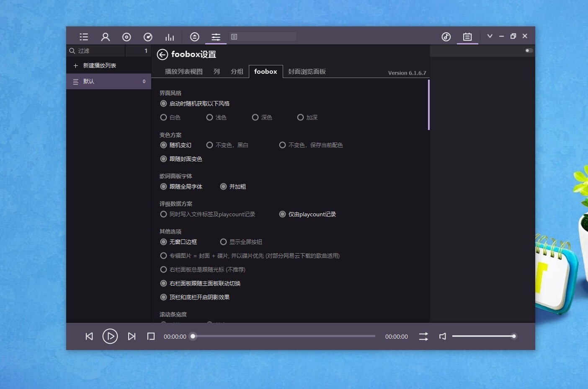Enable 不变色，黑白 color scheme
The width and height of the screenshot is (588, 389).
[x=209, y=145]
